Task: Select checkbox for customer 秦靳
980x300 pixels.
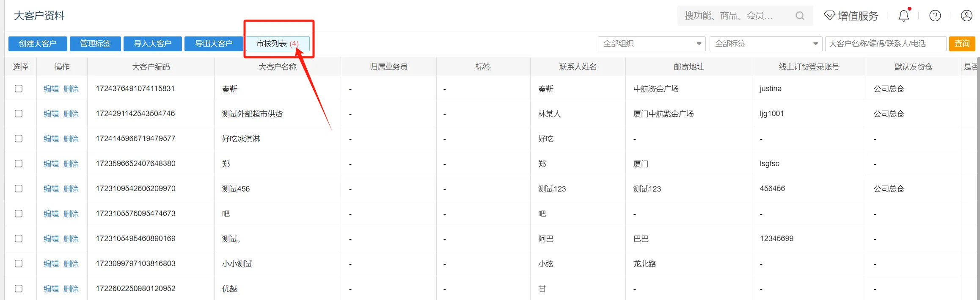Action: tap(19, 89)
